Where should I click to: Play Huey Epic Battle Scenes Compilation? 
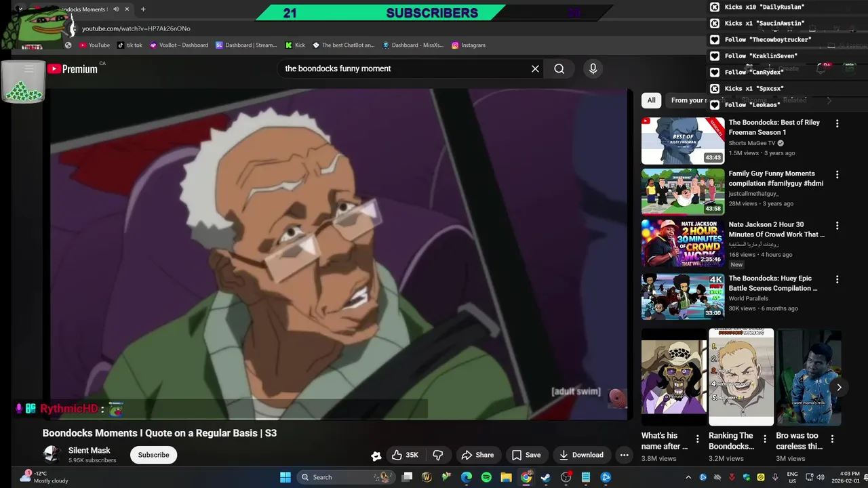[x=683, y=296]
